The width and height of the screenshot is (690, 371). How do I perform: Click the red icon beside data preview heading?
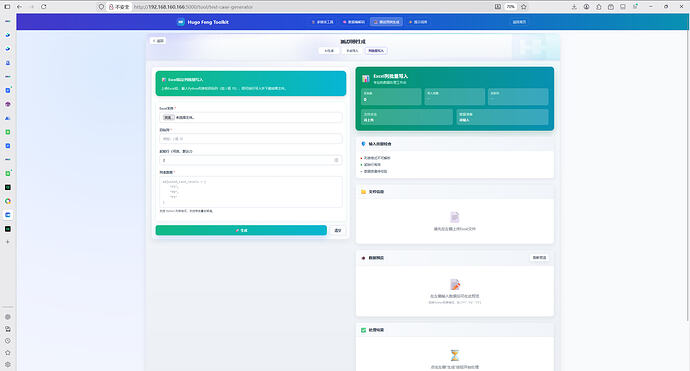(363, 258)
